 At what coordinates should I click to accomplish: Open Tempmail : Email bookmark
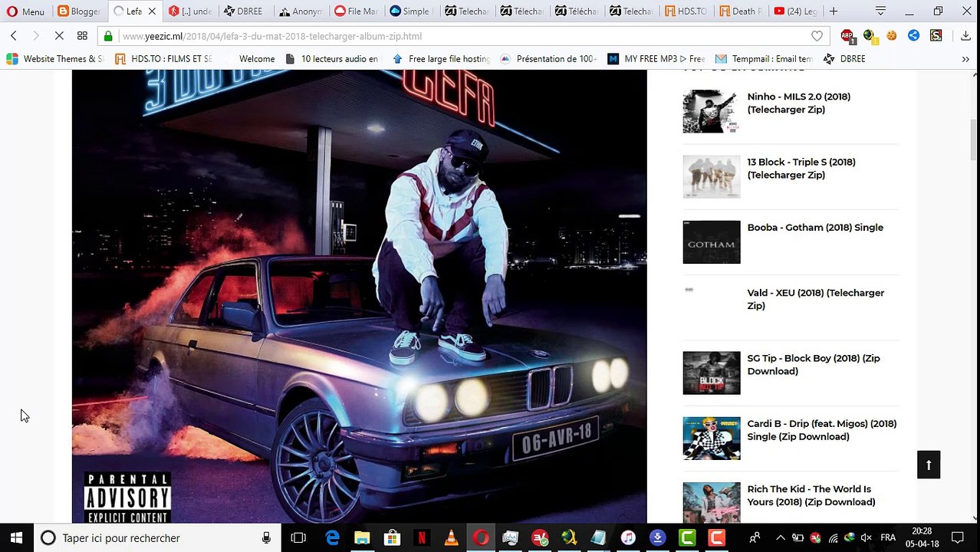pyautogui.click(x=763, y=58)
